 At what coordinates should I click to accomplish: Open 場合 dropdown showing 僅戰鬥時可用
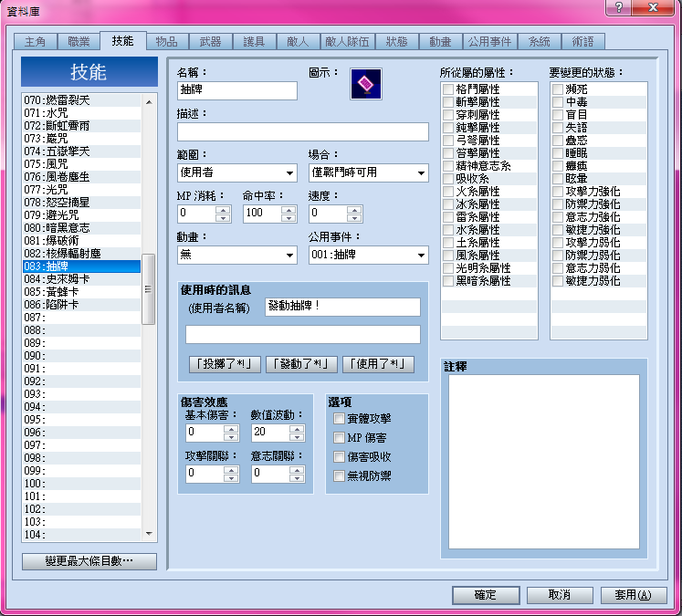[x=369, y=172]
